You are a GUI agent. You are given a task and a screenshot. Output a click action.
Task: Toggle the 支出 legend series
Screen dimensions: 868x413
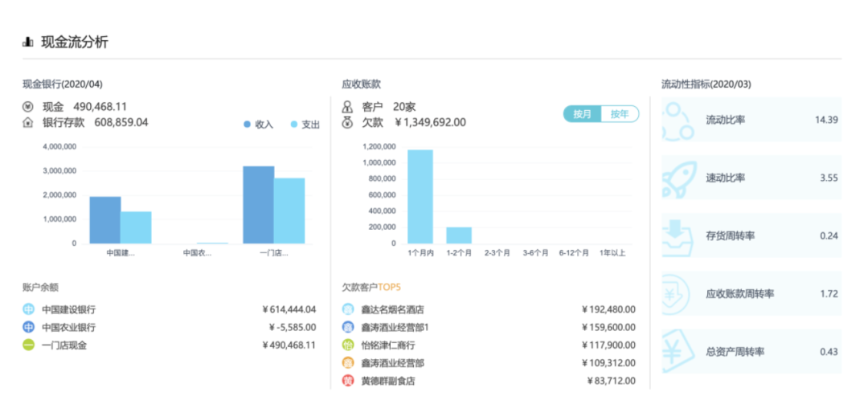pyautogui.click(x=305, y=125)
